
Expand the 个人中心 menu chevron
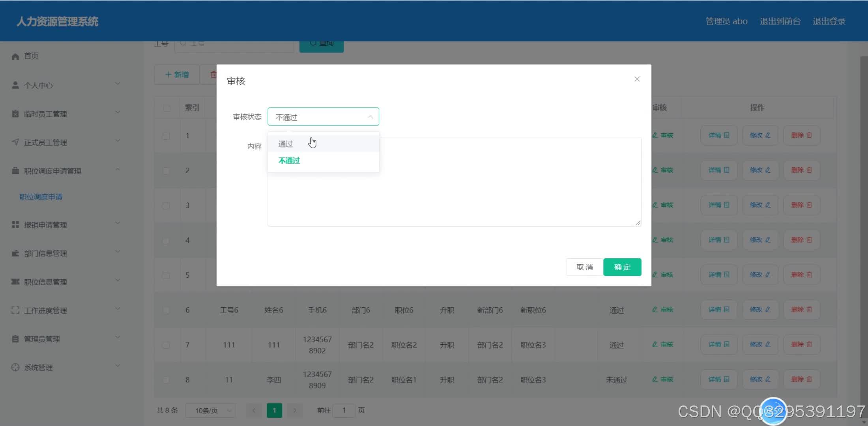click(x=117, y=84)
